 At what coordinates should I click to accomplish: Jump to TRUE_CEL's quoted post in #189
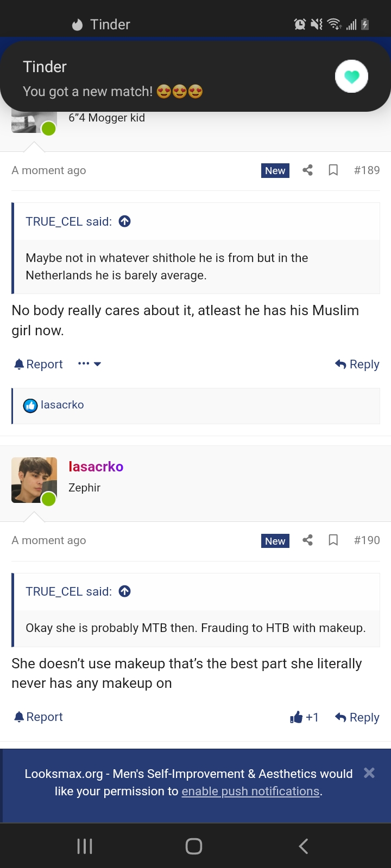(125, 221)
